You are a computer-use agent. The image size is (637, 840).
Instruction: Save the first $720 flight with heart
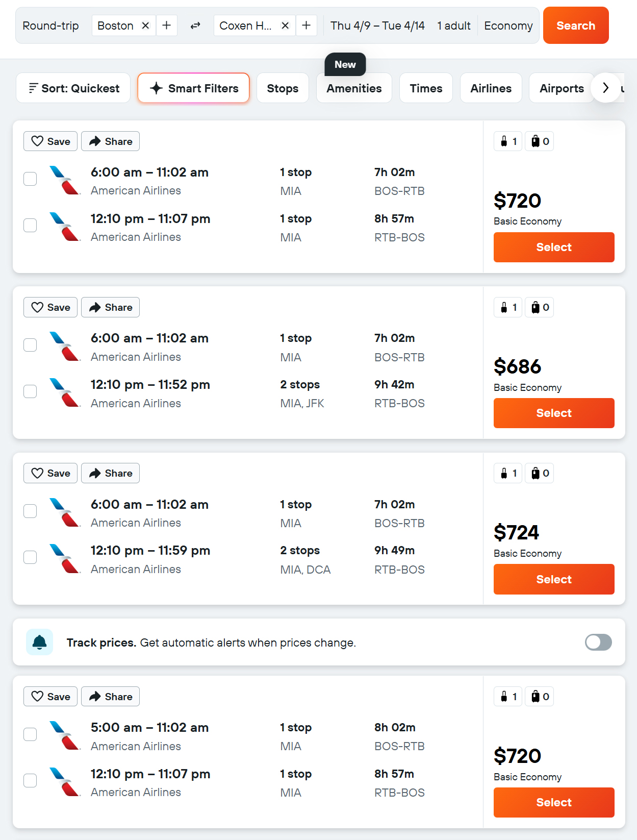[x=50, y=141]
